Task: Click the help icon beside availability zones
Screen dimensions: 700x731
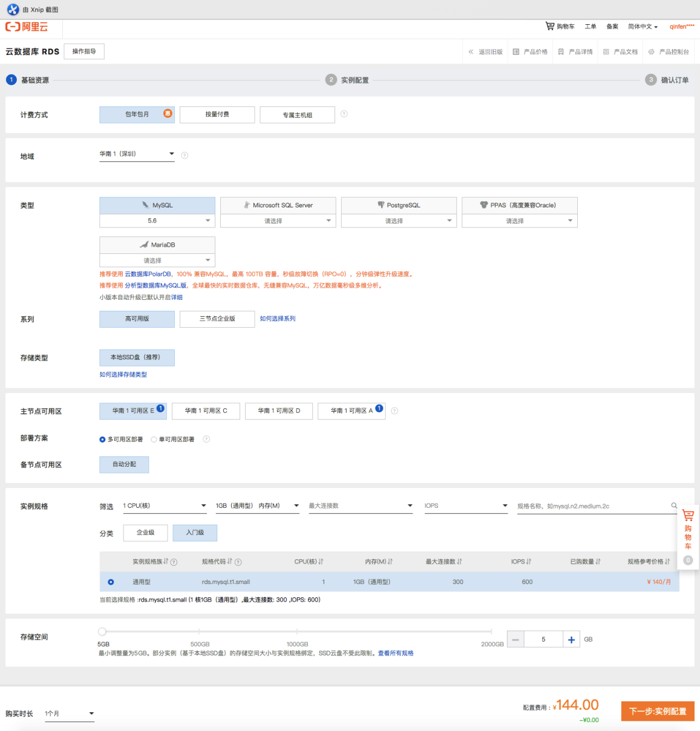Action: pos(394,411)
